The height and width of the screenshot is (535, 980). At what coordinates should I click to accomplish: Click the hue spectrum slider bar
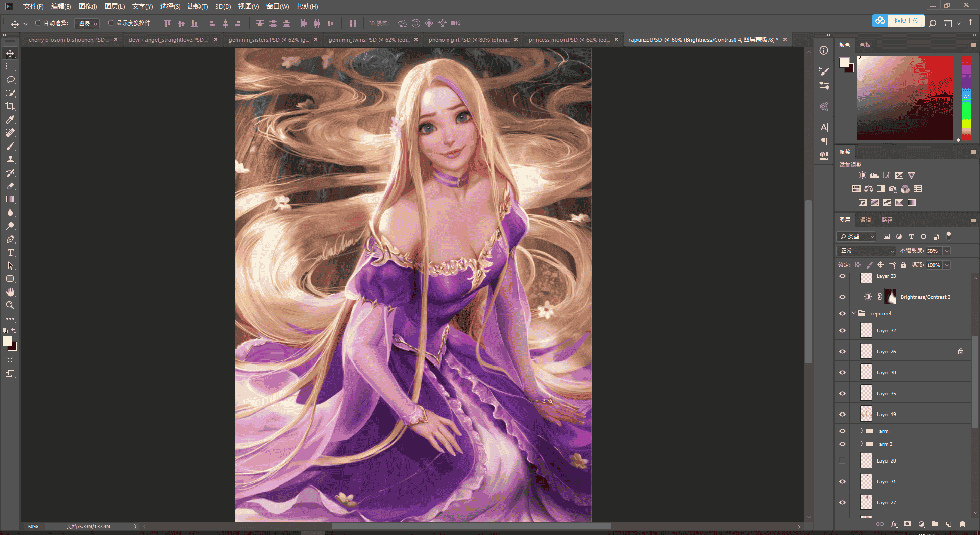966,98
